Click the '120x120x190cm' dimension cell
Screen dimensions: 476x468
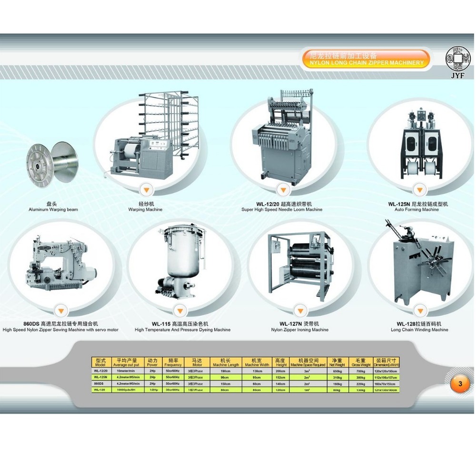click(x=386, y=371)
